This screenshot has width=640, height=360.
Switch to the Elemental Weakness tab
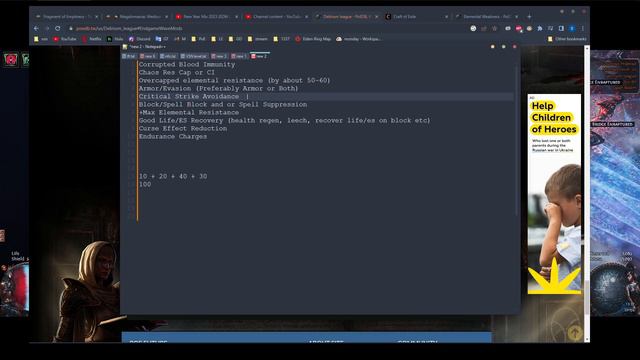click(486, 17)
